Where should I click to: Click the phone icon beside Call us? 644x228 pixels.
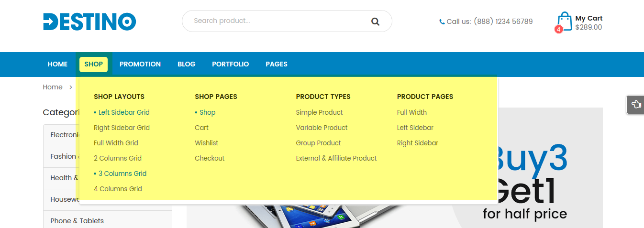pos(442,22)
